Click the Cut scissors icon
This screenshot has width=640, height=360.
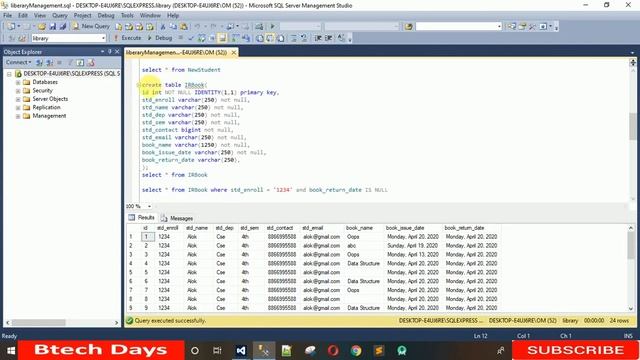[162, 26]
